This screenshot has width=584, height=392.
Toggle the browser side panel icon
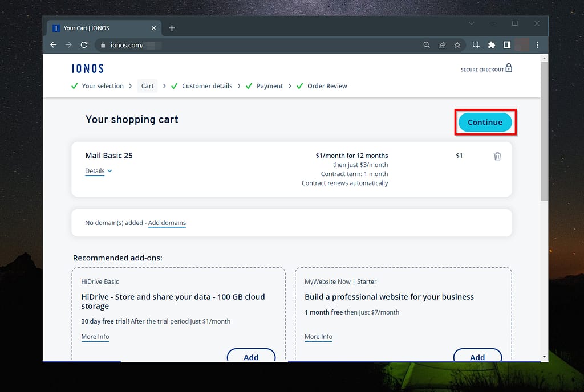click(x=507, y=45)
